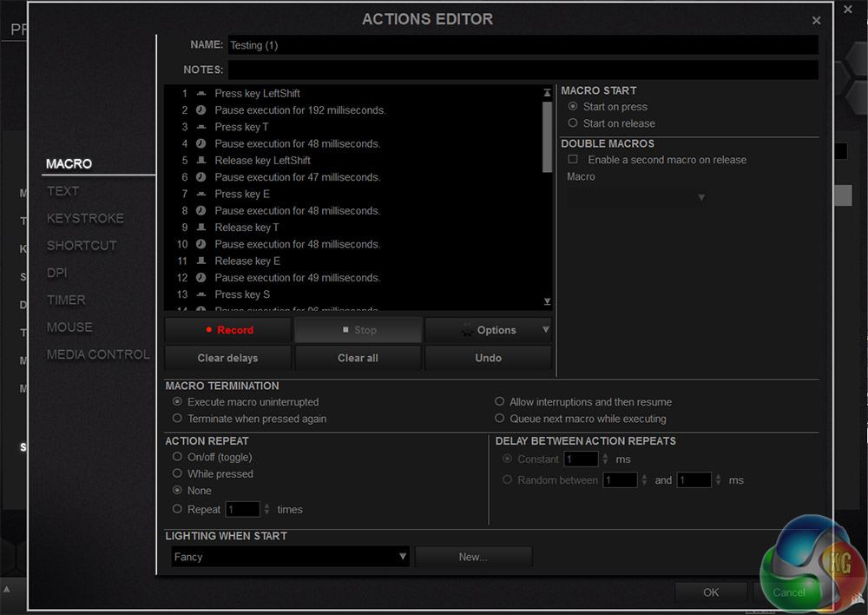Screen dimensions: 868x615
Task: Click the Clear delays button
Action: click(227, 358)
